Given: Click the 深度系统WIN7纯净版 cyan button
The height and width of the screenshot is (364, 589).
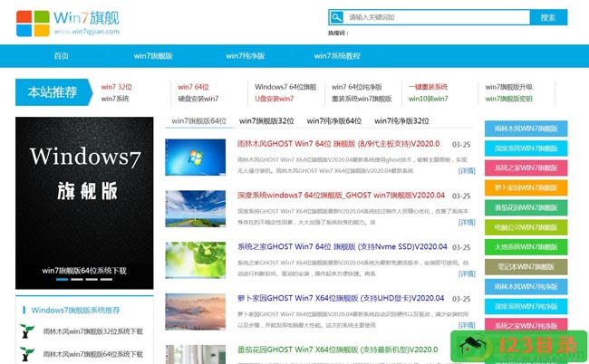Looking at the screenshot, I should point(526,306).
